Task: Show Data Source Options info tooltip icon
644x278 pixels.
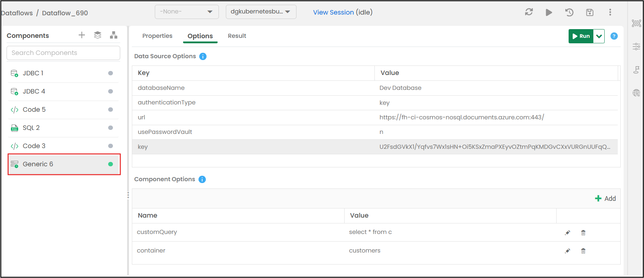Action: [x=203, y=56]
